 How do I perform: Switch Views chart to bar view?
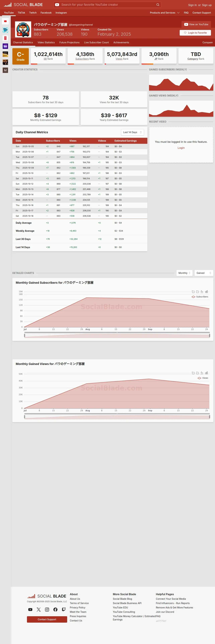(x=206, y=373)
